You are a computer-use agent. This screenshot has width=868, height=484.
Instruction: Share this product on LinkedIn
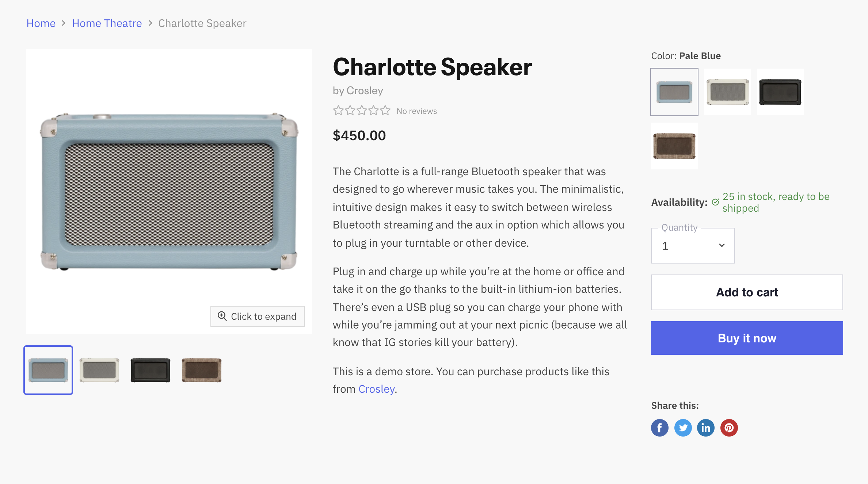(705, 427)
